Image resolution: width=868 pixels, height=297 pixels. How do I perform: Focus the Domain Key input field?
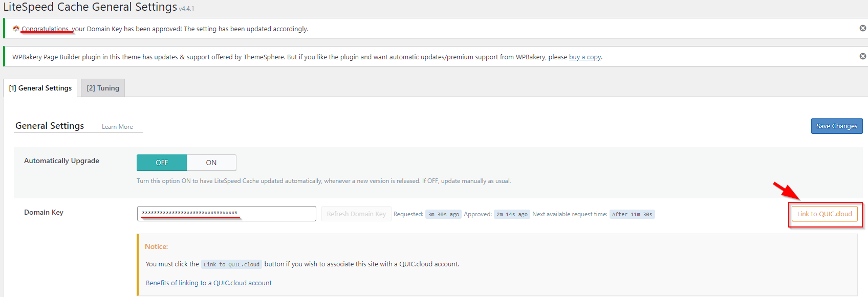[x=226, y=214]
